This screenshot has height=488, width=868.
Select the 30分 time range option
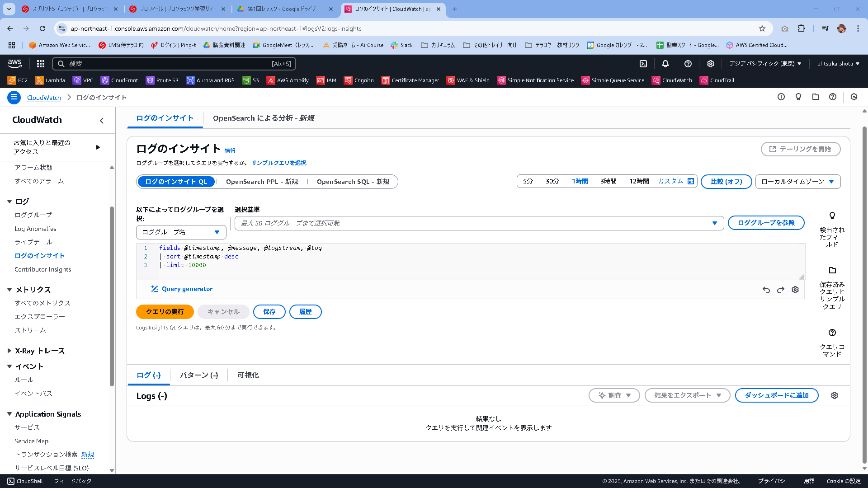(552, 181)
